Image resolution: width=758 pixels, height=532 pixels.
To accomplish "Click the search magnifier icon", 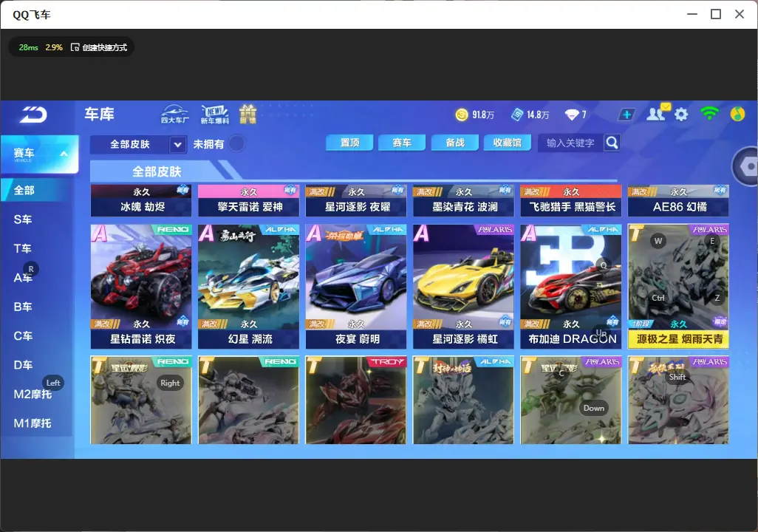I will pos(612,143).
